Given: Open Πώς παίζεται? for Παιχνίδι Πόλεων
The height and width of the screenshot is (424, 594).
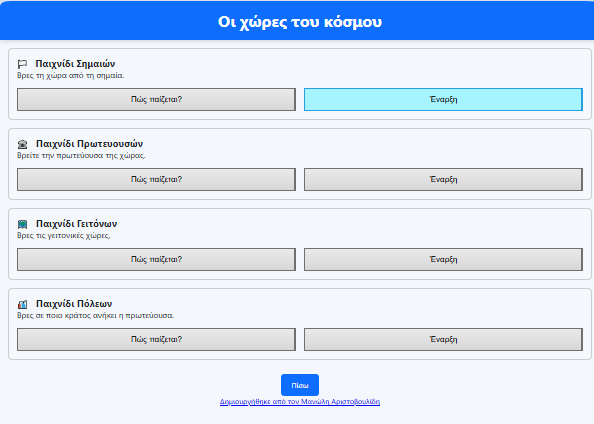Looking at the screenshot, I should tap(156, 340).
